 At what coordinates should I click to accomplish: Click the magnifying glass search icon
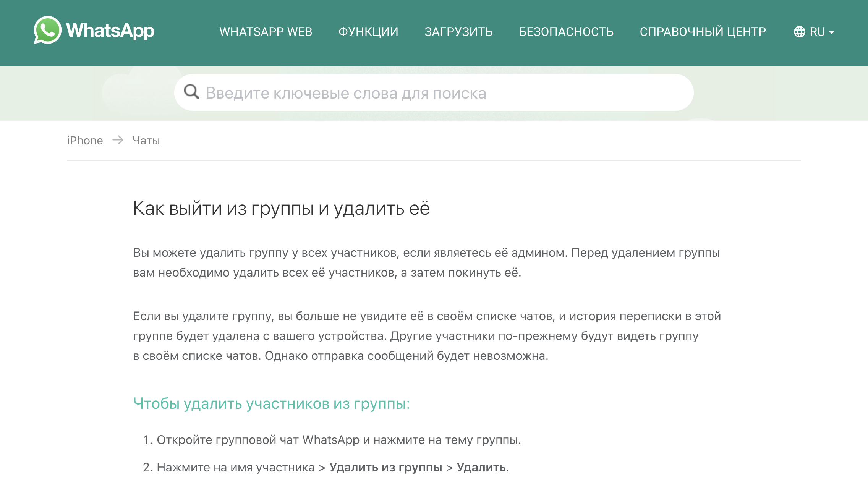point(192,92)
